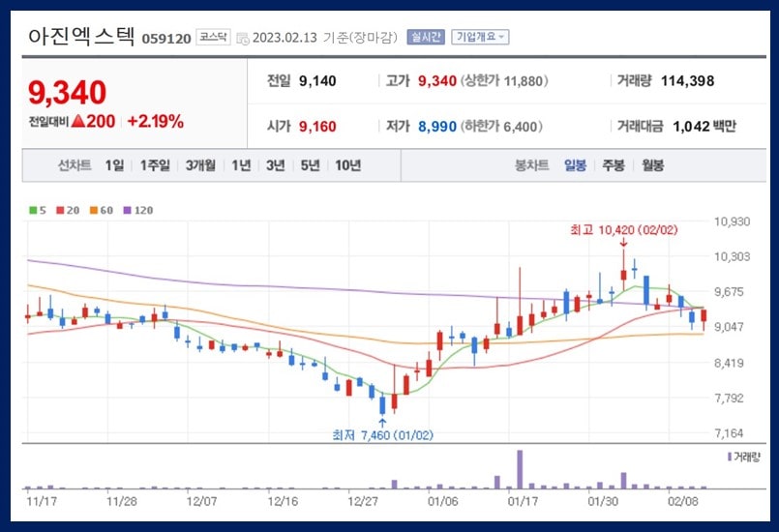779x532 pixels.
Task: Click the 상한가 11,880 text
Action: click(505, 81)
